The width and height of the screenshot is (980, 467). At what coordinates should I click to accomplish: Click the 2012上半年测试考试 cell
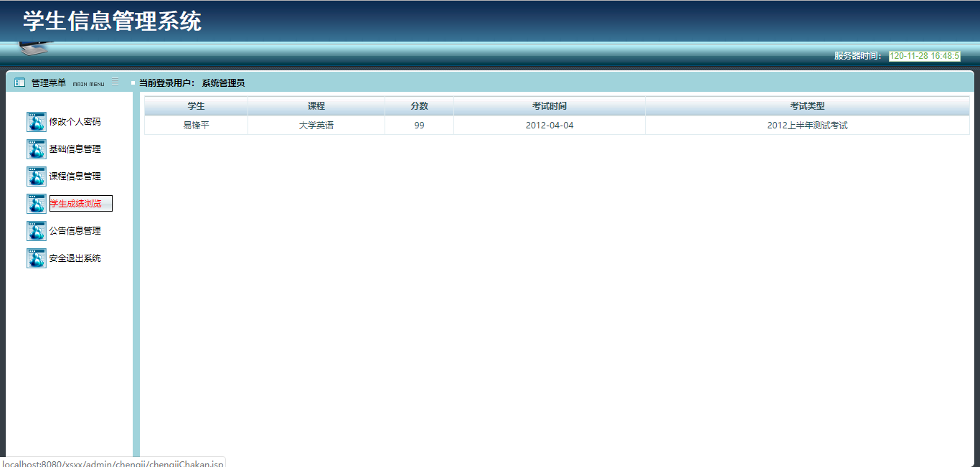pos(807,126)
